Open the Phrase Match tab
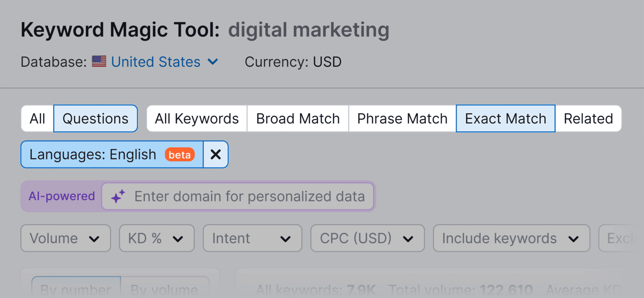The width and height of the screenshot is (644, 298). [401, 118]
